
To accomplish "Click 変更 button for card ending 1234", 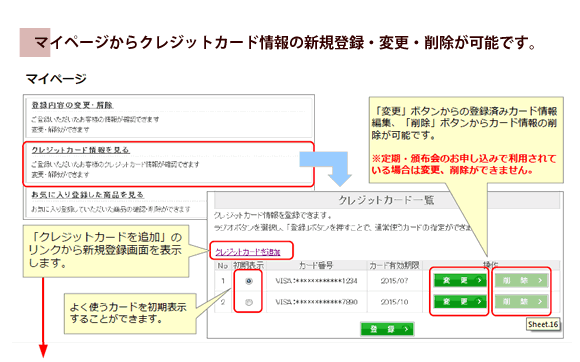I will (460, 281).
